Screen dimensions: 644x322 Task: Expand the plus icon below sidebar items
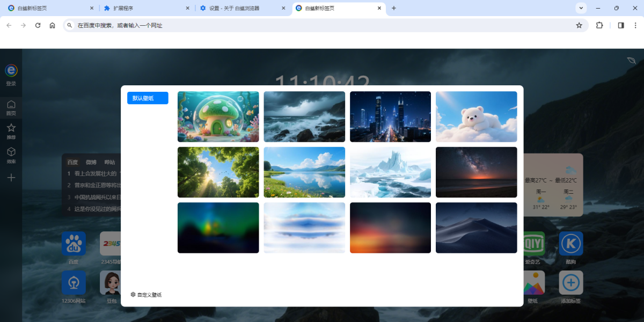(x=11, y=177)
